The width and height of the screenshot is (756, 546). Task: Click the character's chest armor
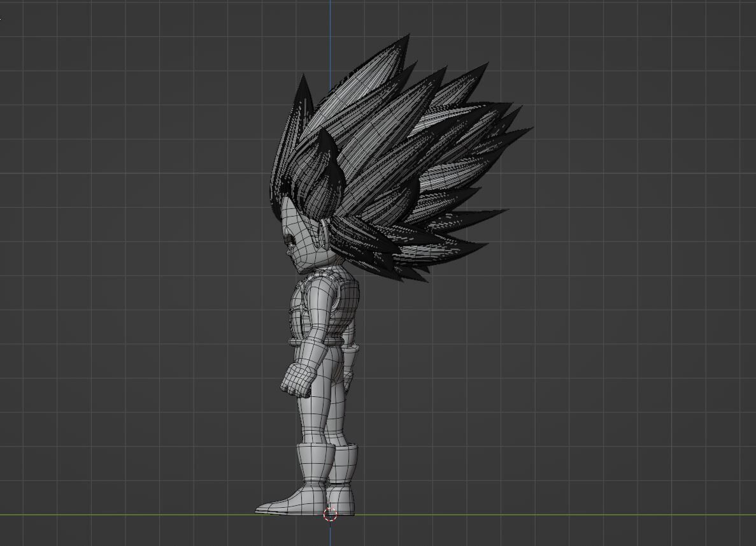tap(325, 306)
